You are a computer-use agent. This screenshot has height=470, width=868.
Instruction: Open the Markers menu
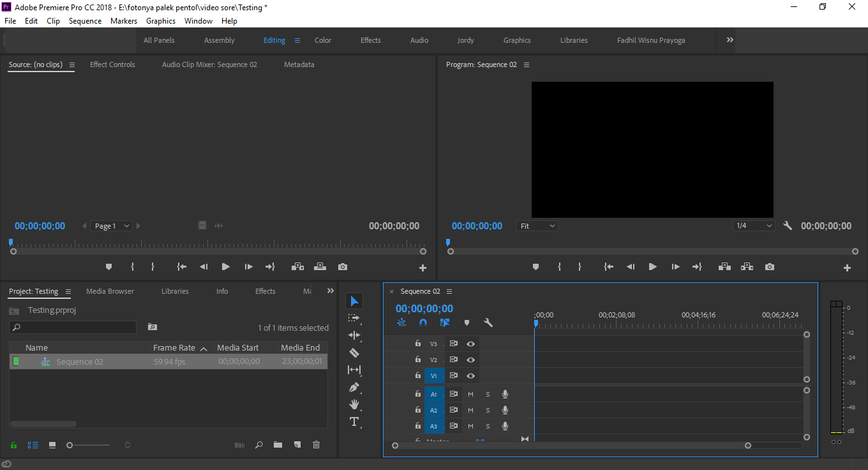(x=124, y=21)
